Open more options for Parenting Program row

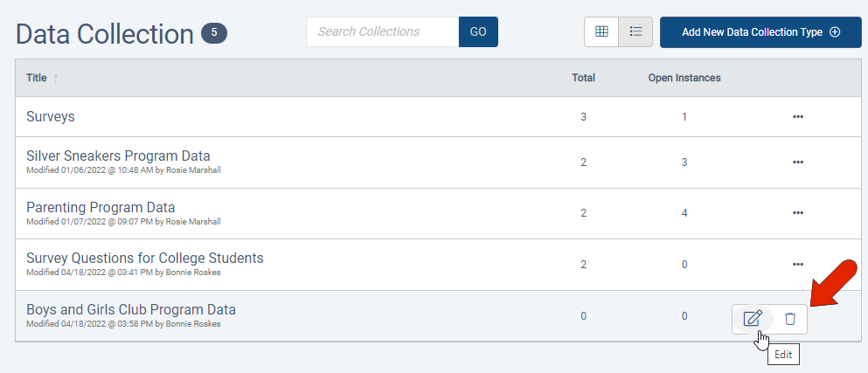point(797,213)
